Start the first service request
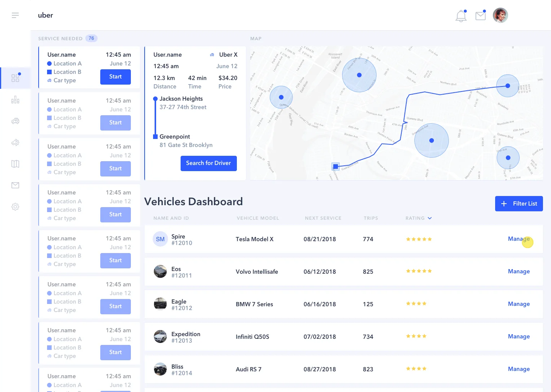The width and height of the screenshot is (551, 392). pyautogui.click(x=116, y=77)
